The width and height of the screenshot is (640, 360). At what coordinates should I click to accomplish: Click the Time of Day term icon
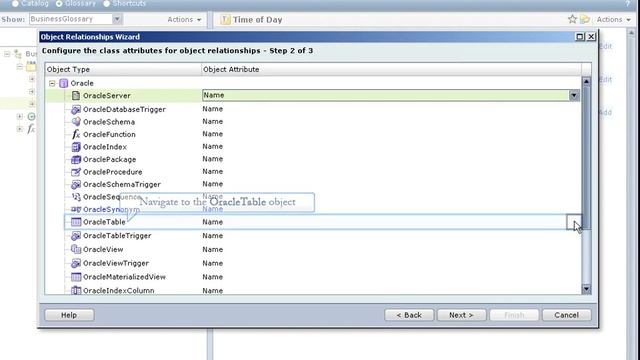[x=225, y=20]
